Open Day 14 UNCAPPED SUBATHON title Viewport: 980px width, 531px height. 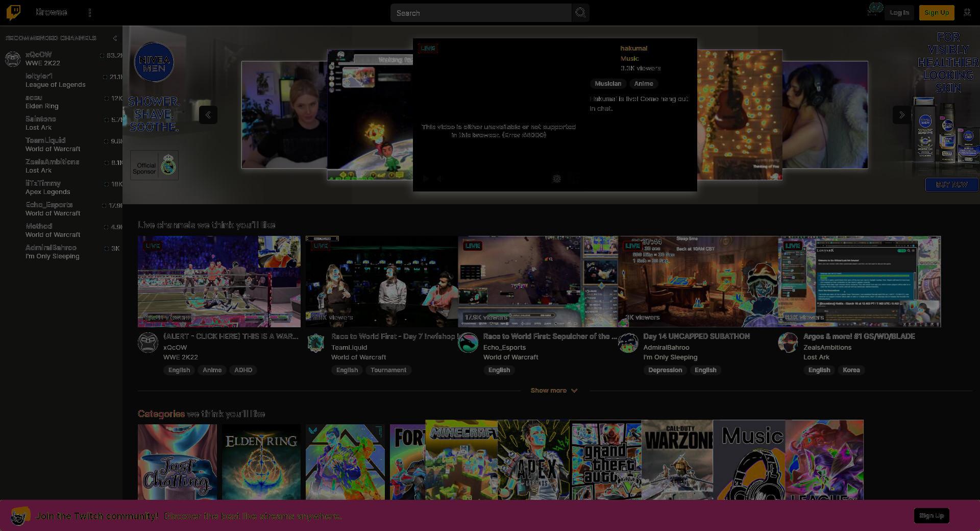(x=696, y=336)
